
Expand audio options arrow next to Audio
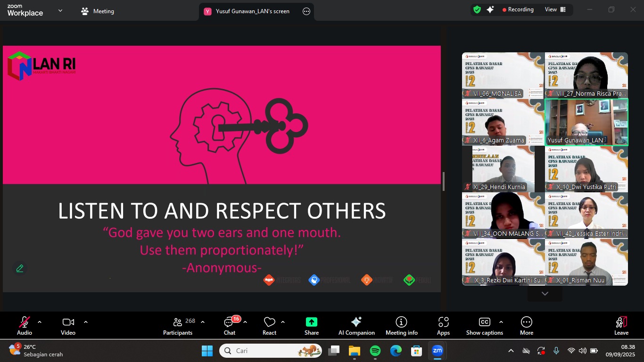(x=40, y=322)
